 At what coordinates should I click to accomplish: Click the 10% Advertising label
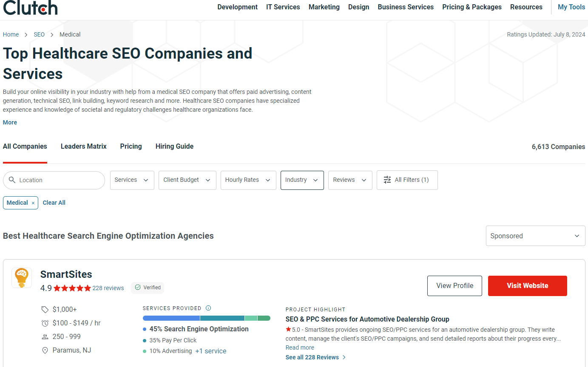coord(170,351)
